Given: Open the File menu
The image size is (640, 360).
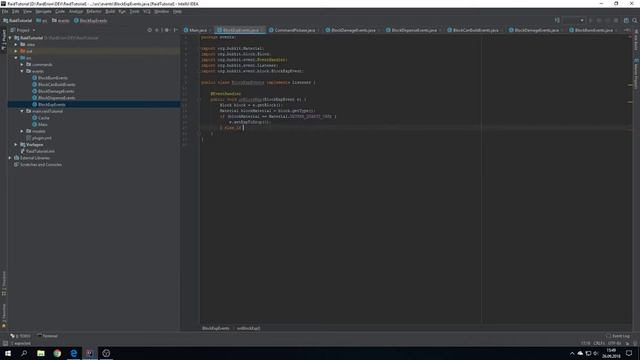Looking at the screenshot, I should click(x=5, y=11).
